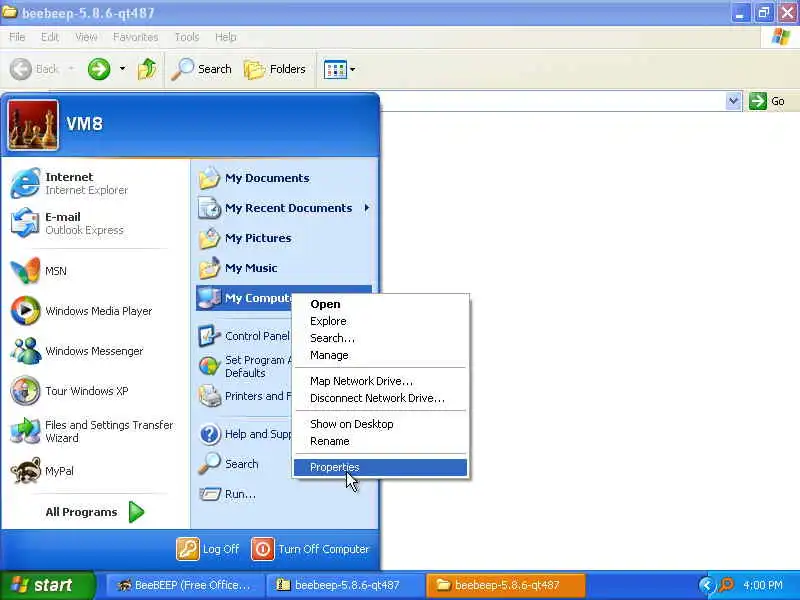Click the Go button
The image size is (800, 600).
(x=767, y=101)
